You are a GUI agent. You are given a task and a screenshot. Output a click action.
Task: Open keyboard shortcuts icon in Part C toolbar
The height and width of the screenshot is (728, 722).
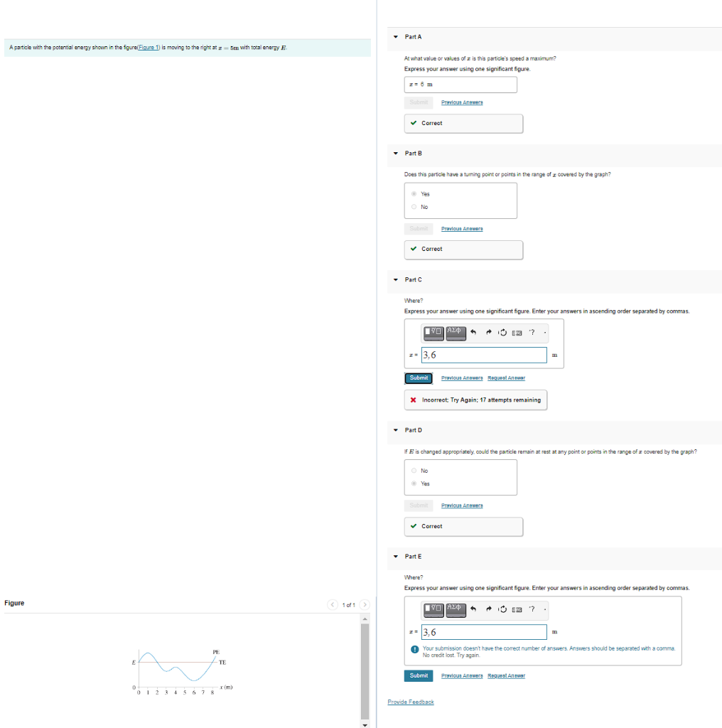click(x=517, y=333)
